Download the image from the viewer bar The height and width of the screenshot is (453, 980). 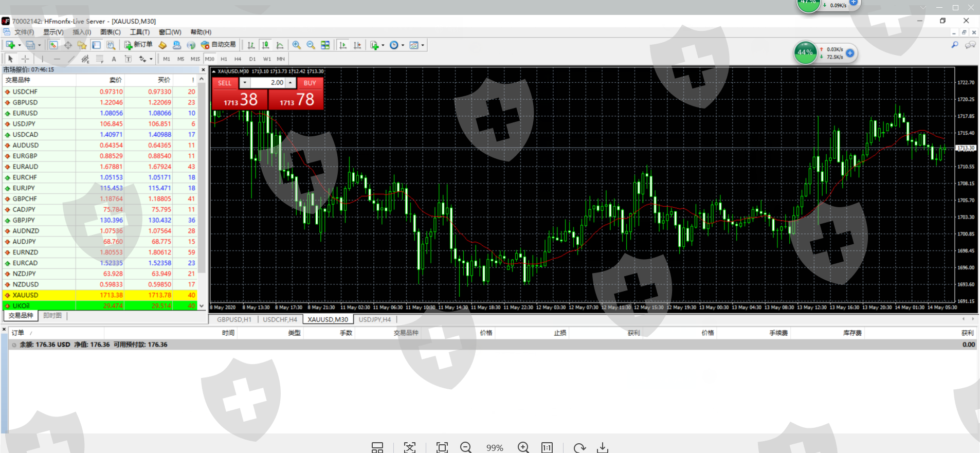point(603,448)
